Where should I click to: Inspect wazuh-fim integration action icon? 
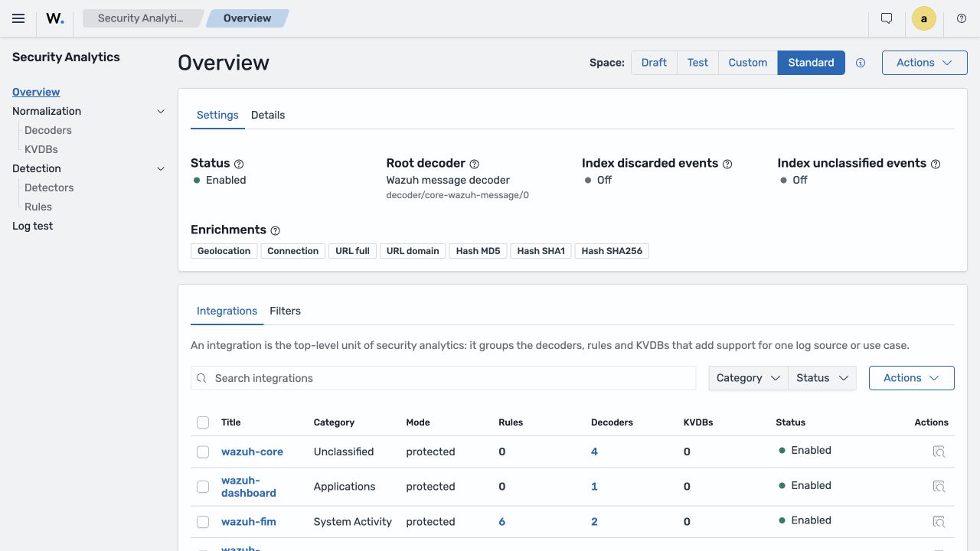pos(939,522)
